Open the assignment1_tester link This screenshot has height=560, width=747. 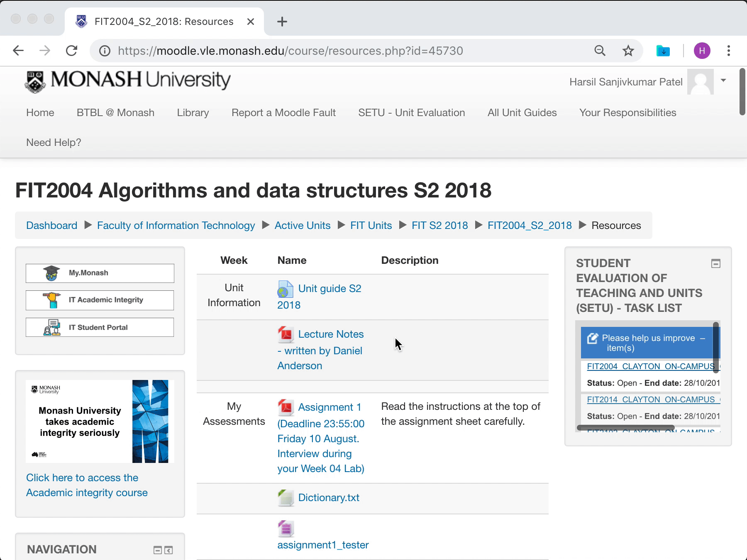tap(323, 545)
